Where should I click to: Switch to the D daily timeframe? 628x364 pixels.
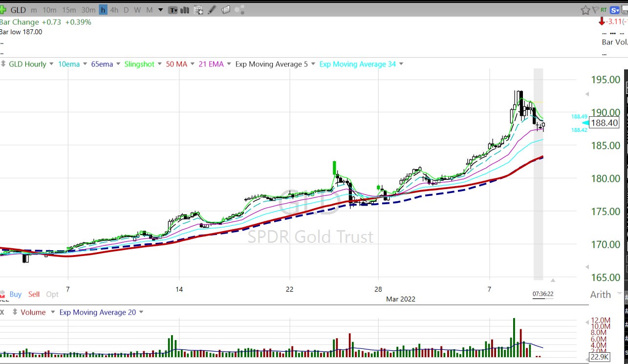[126, 10]
